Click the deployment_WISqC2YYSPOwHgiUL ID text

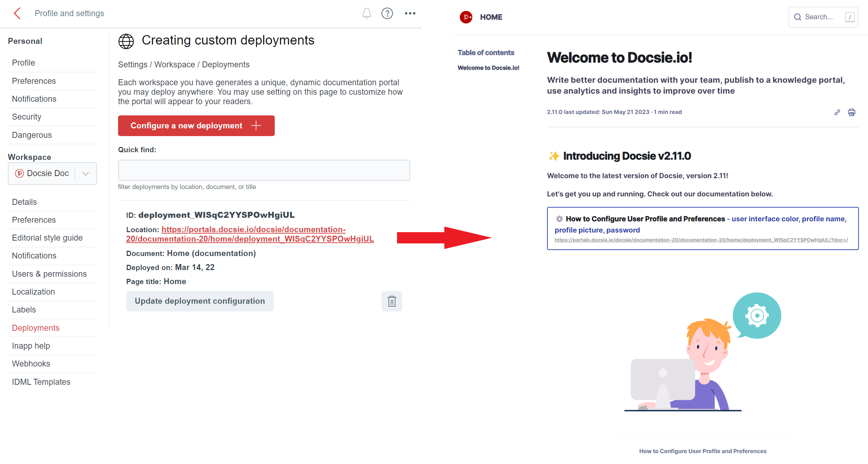pyautogui.click(x=216, y=215)
